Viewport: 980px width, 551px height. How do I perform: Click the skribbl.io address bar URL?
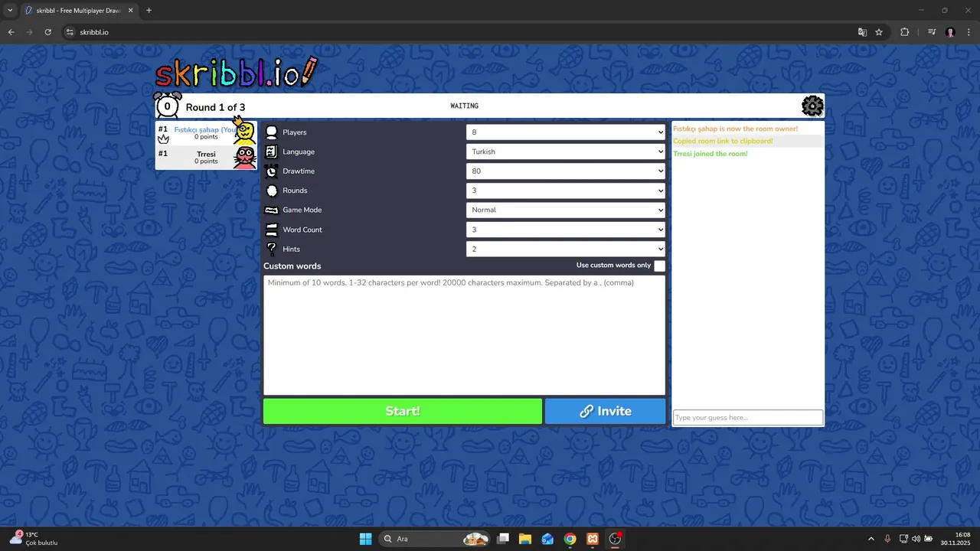pos(94,32)
